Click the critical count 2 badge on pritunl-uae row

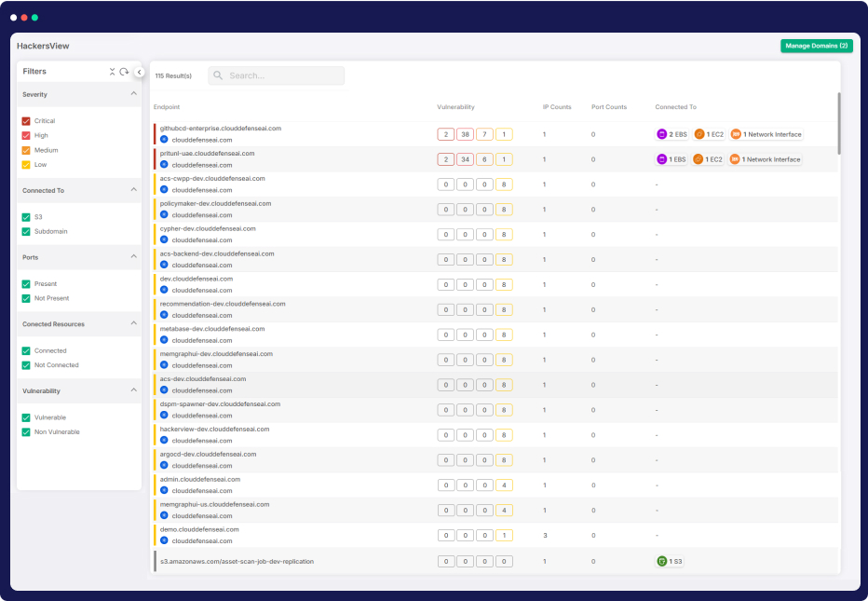coord(446,159)
